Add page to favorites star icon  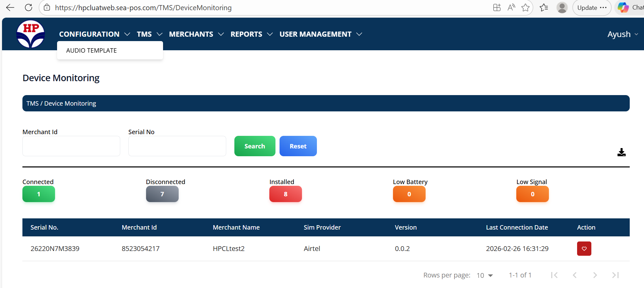525,7
